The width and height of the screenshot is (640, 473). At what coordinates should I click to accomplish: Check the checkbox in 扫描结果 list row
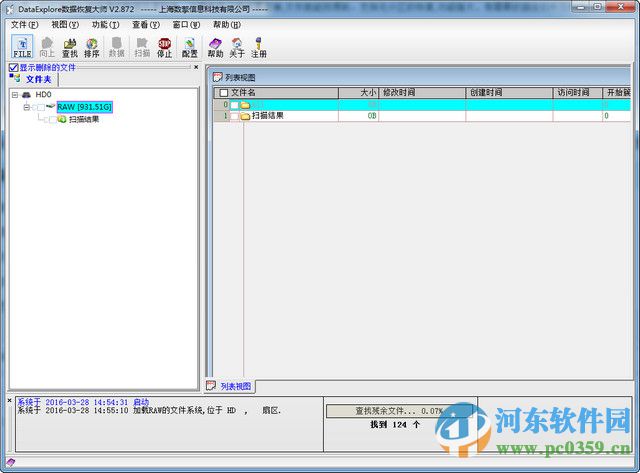click(x=234, y=116)
